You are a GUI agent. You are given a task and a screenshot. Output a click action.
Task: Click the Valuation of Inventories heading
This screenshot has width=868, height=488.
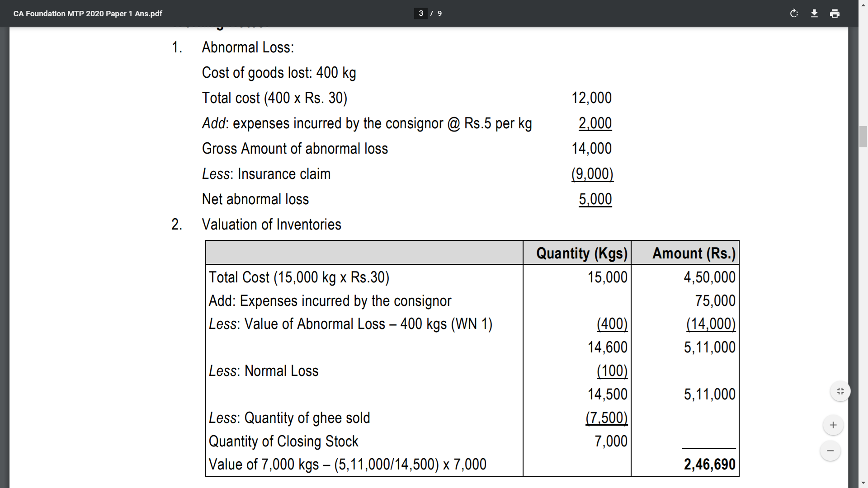point(271,225)
